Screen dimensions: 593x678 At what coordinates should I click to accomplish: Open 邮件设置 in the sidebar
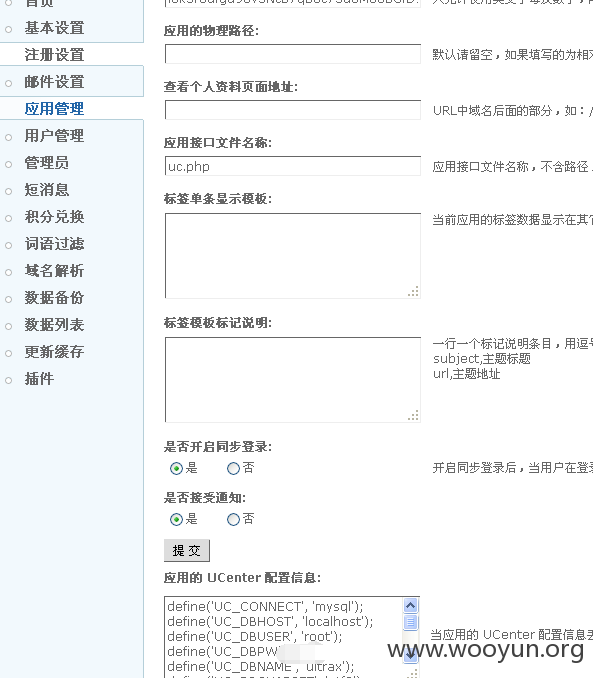coord(54,82)
